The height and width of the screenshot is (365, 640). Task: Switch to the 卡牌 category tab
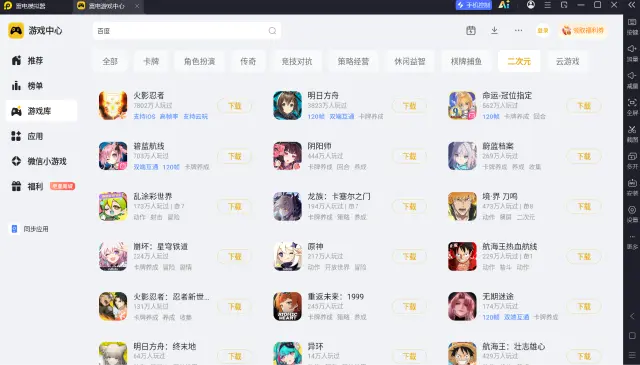[x=151, y=61]
